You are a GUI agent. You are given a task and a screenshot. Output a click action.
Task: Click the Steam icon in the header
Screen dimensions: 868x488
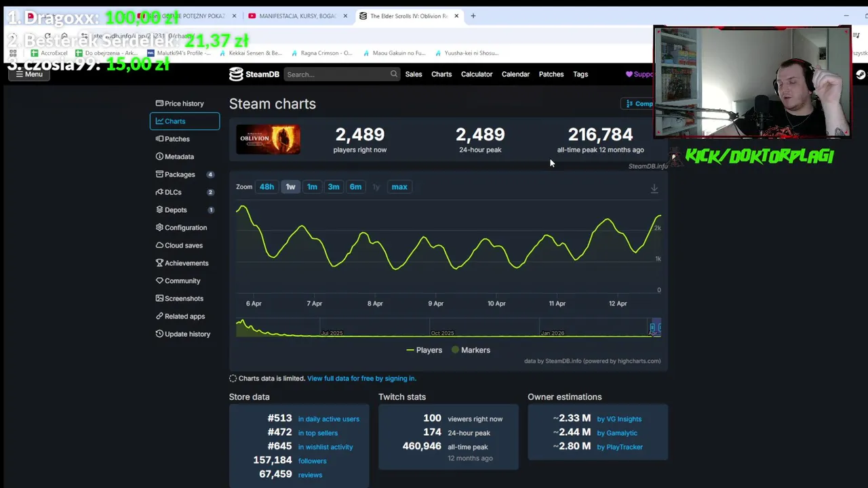pos(860,75)
